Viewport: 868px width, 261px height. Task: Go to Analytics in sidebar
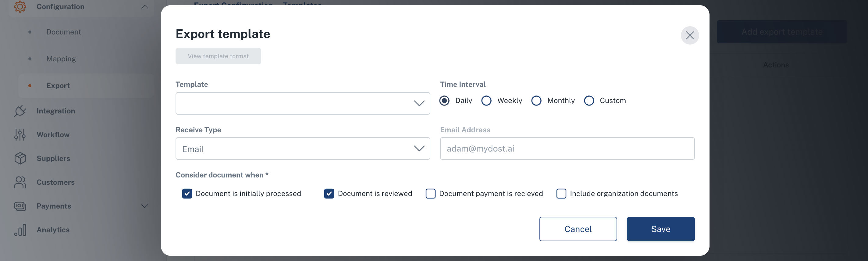click(53, 230)
